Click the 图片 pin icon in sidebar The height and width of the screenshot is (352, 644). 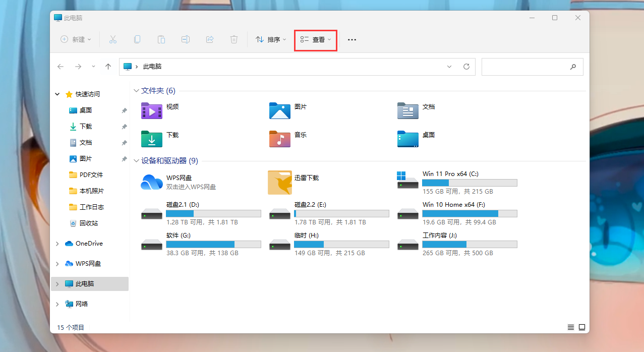(124, 159)
